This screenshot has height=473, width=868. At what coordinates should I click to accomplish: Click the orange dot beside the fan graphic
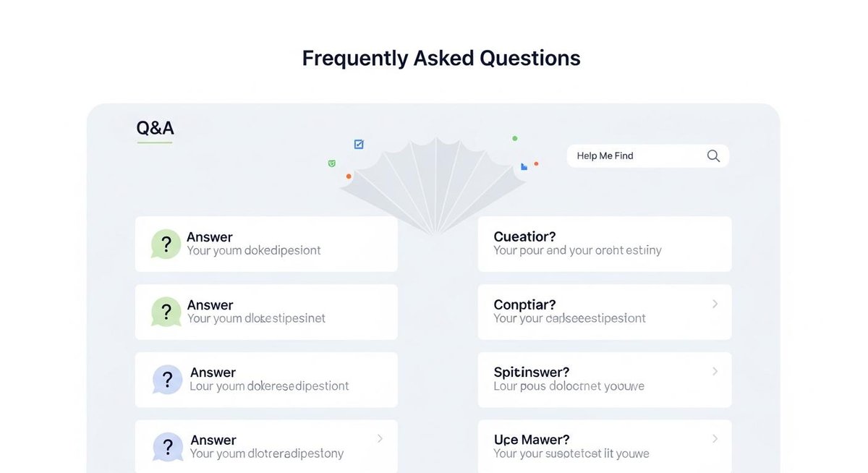coord(349,175)
